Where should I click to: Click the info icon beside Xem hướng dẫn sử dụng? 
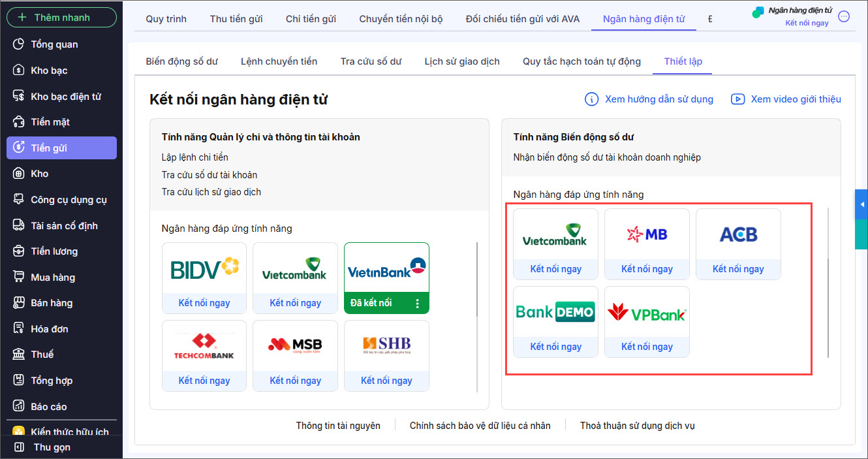591,99
